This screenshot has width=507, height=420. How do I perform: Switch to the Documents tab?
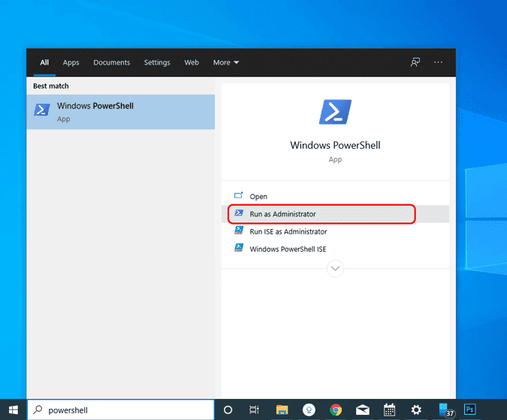(x=112, y=62)
